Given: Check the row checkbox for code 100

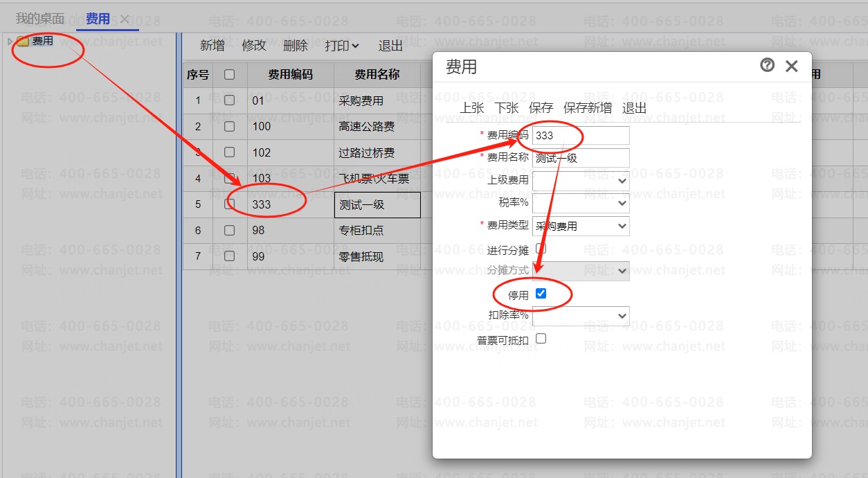Looking at the screenshot, I should 230,126.
